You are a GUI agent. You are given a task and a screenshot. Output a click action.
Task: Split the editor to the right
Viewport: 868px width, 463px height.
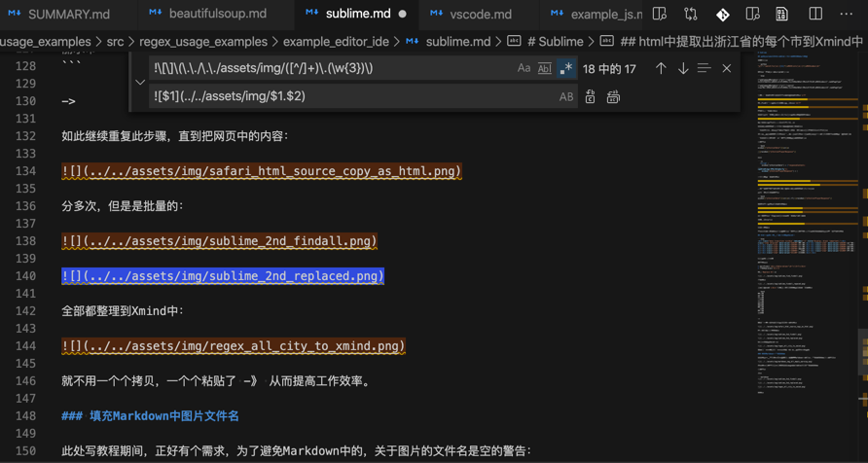(x=814, y=14)
